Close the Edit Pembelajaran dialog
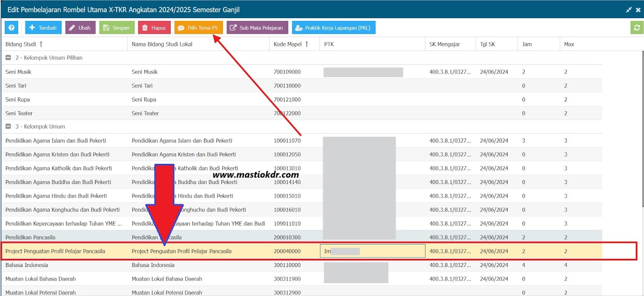This screenshot has width=644, height=296. (638, 10)
